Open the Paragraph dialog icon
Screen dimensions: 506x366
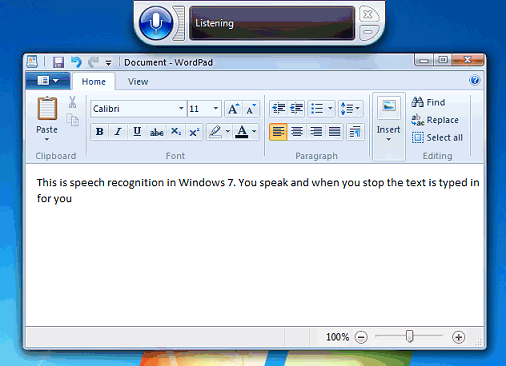pos(355,132)
